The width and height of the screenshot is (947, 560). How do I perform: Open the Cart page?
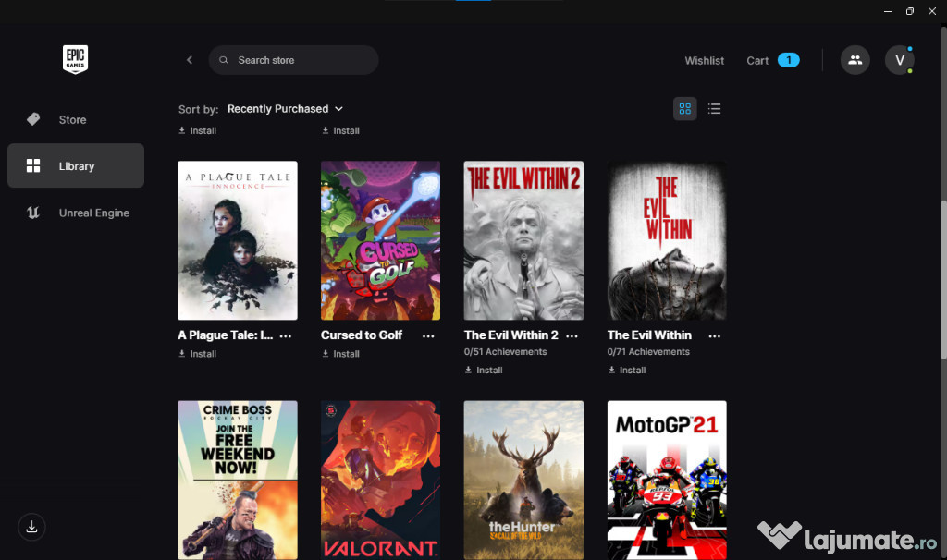pos(757,60)
